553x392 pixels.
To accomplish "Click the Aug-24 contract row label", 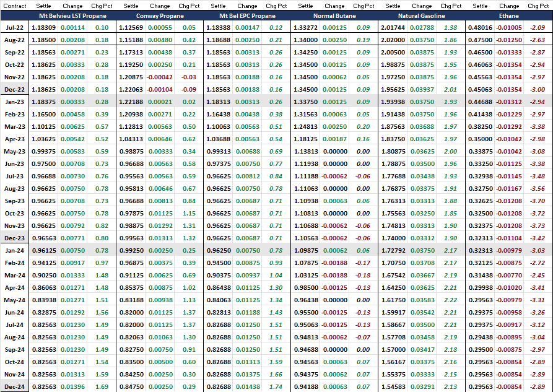I will (x=14, y=338).
